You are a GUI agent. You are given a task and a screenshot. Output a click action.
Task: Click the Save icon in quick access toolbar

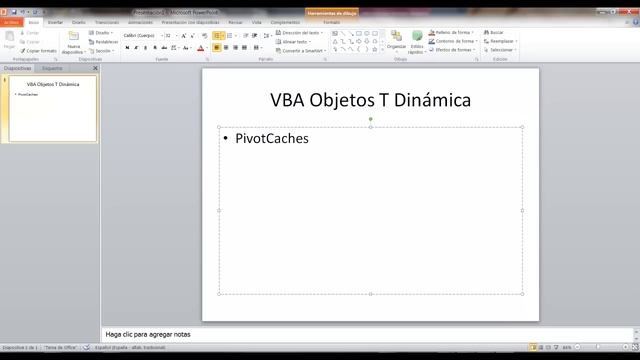(x=14, y=12)
